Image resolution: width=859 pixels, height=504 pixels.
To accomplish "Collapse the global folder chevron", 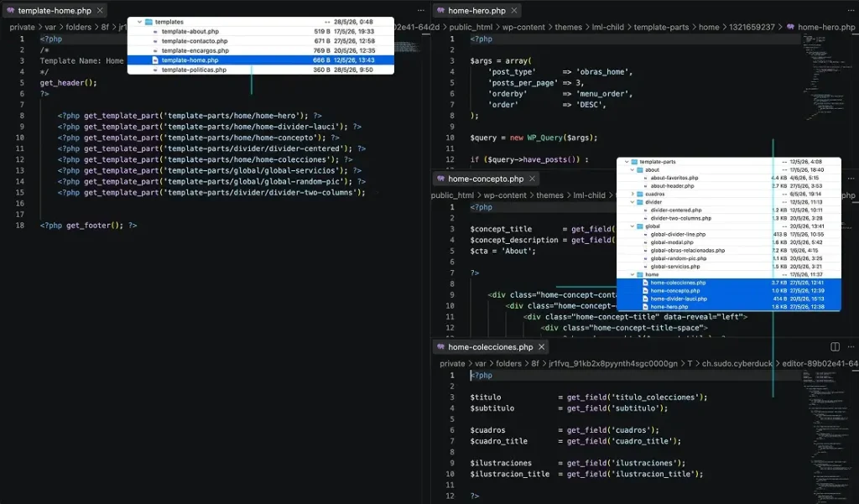I will (633, 226).
